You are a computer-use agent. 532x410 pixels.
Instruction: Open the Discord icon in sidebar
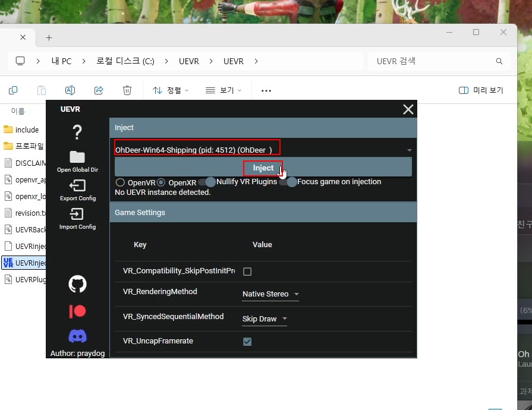[x=77, y=336]
